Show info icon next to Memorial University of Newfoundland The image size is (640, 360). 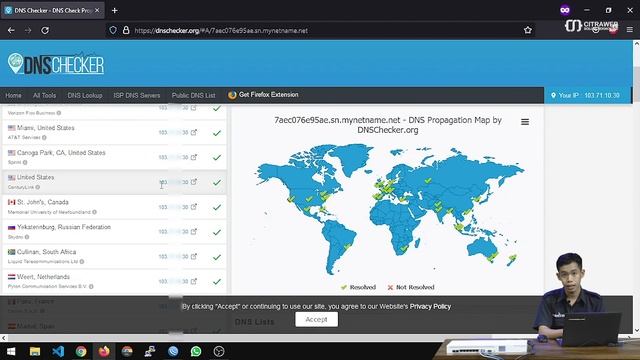94,212
